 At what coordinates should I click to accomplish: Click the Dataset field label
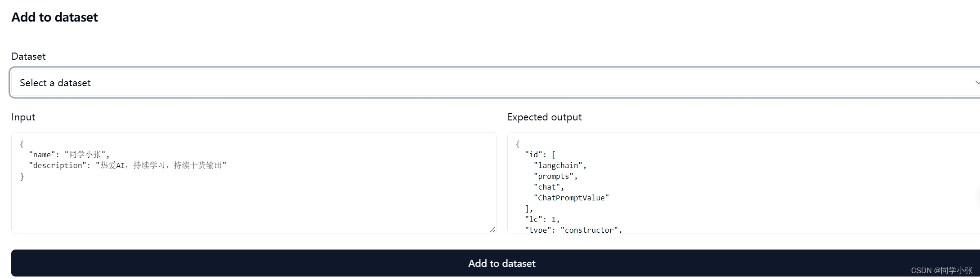point(28,57)
